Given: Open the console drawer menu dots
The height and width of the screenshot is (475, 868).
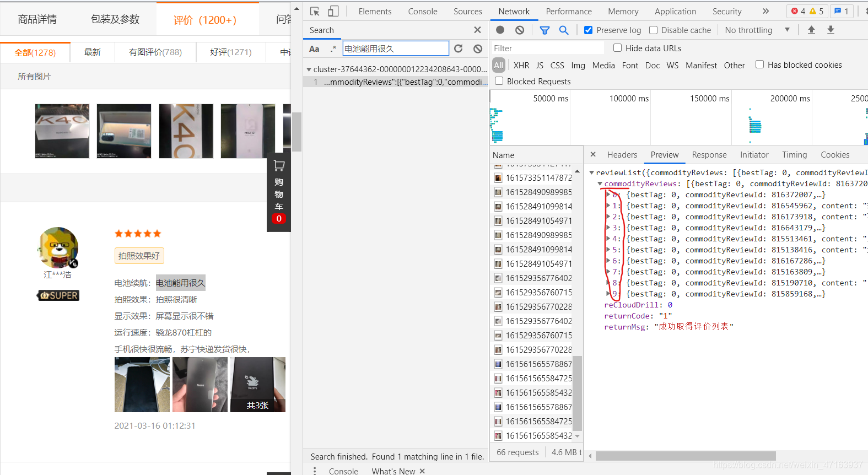Looking at the screenshot, I should [x=315, y=471].
